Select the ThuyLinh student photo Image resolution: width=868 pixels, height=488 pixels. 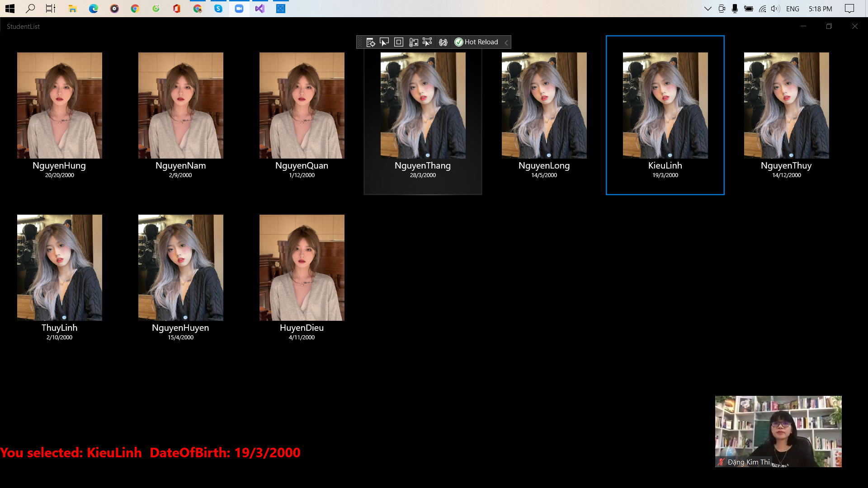[60, 267]
